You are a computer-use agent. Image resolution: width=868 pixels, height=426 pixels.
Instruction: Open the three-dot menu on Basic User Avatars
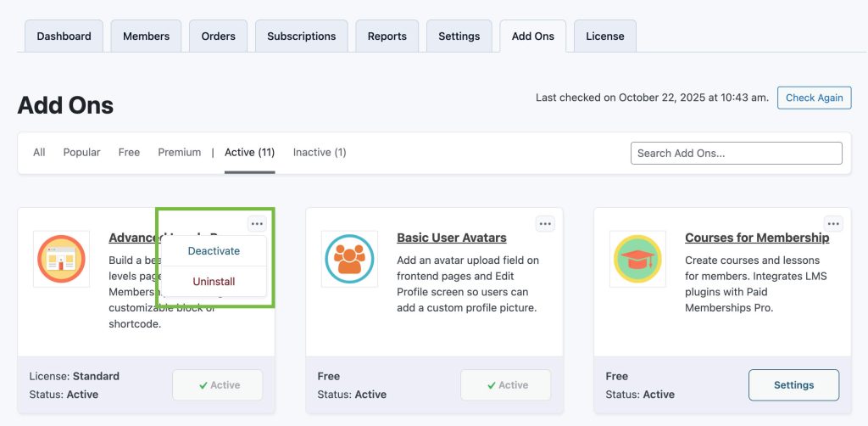pyautogui.click(x=545, y=224)
